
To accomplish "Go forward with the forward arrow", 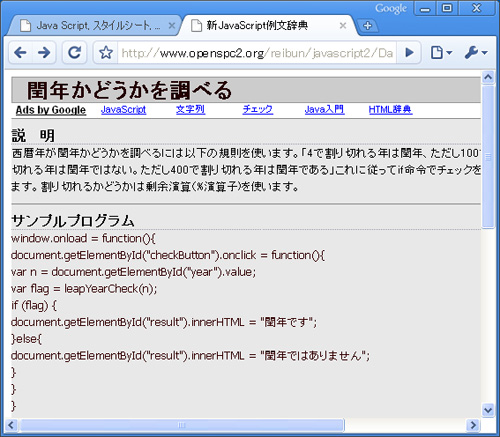I will click(44, 52).
